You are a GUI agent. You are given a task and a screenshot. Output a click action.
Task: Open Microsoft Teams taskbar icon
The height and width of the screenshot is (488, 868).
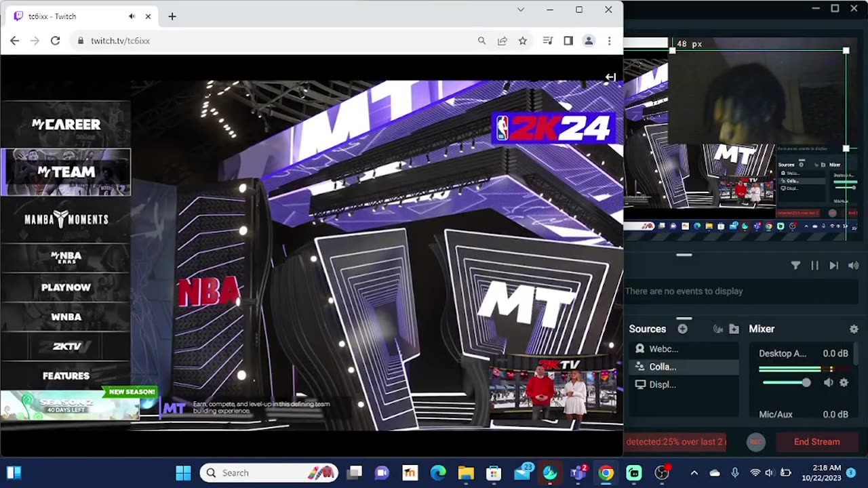pyautogui.click(x=578, y=473)
